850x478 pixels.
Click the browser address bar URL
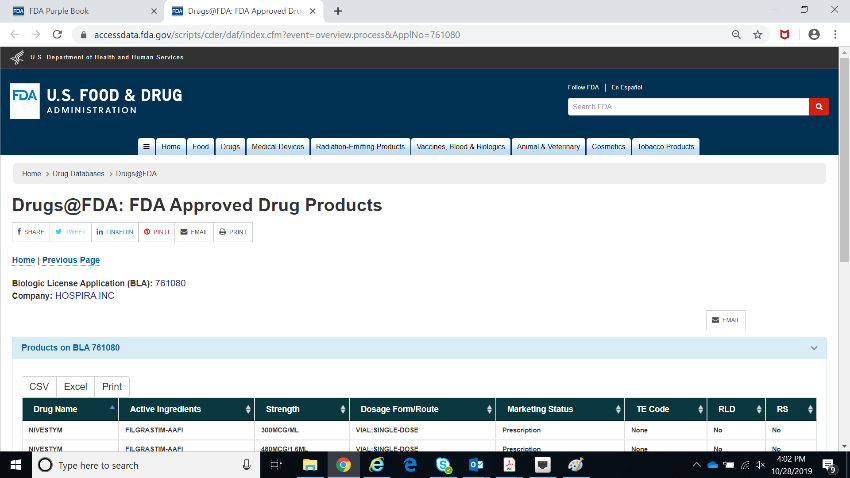coord(277,35)
